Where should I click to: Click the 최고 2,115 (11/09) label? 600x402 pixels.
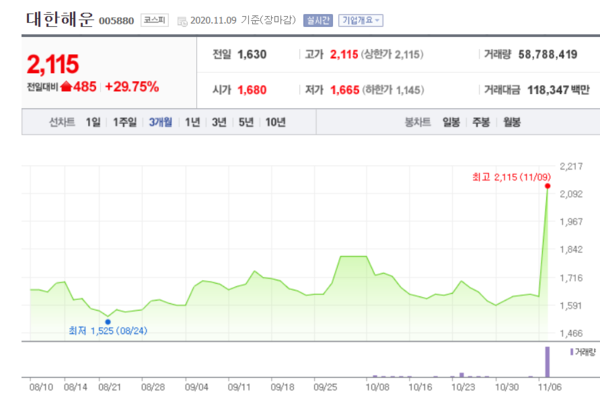coord(511,177)
